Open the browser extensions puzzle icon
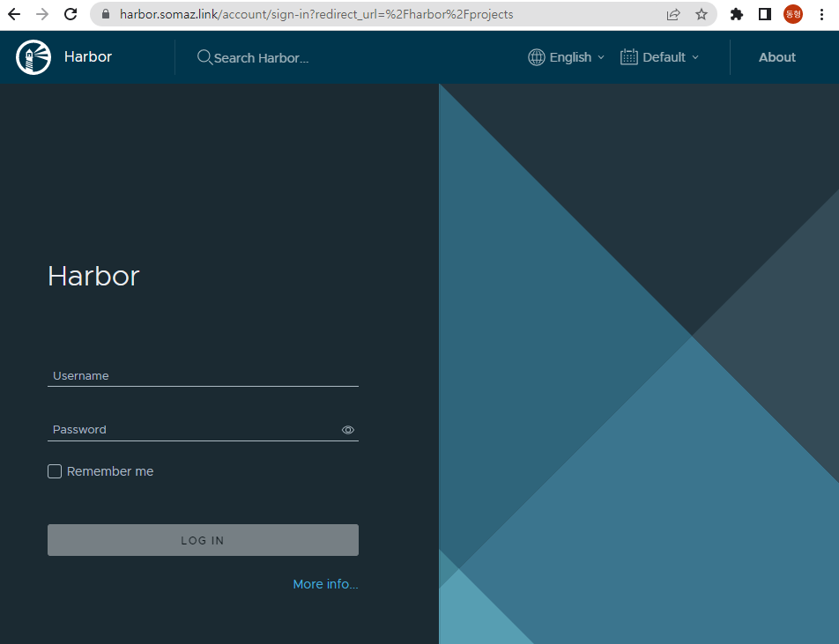This screenshot has width=839, height=644. 737,14
